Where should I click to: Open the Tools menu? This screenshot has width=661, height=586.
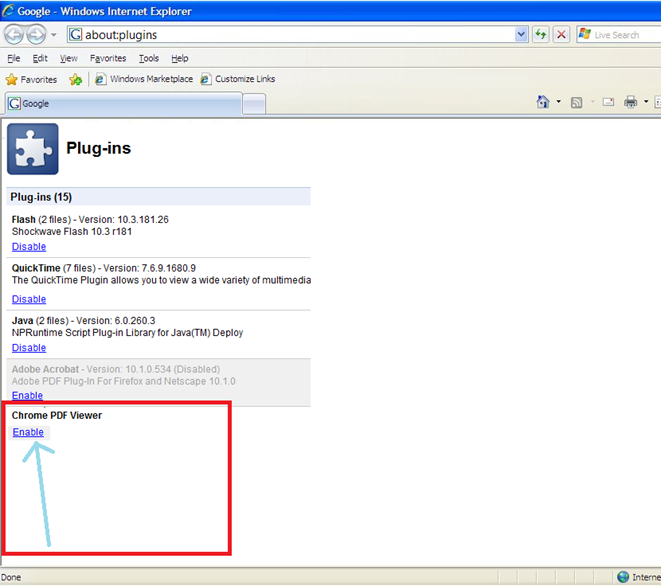coord(149,58)
